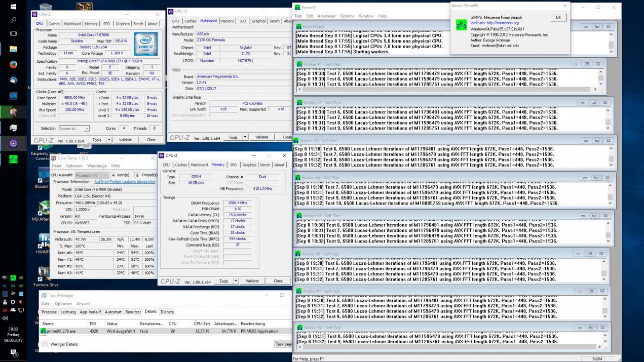Open Firefox from the taskbar
Image resolution: width=644 pixels, height=362 pixels.
(13, 64)
